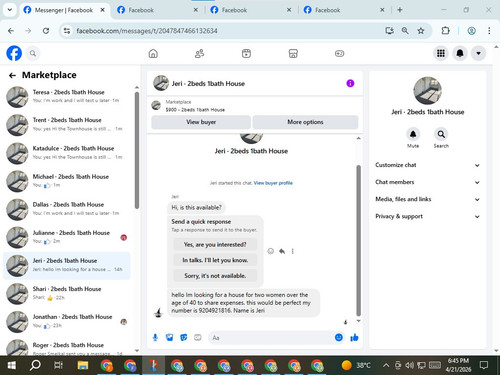Image resolution: width=500 pixels, height=375 pixels.
Task: Open conversation information purple icon
Action: 350,83
